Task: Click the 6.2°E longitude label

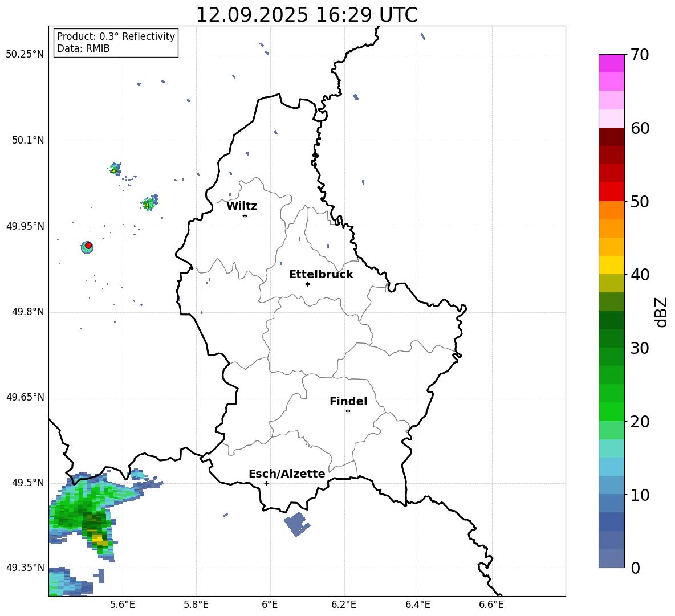Action: coord(344,605)
